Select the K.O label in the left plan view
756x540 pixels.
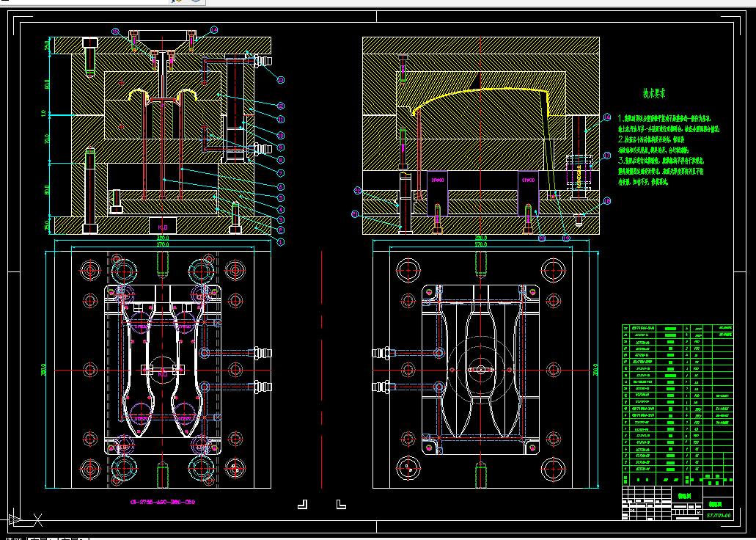(163, 374)
